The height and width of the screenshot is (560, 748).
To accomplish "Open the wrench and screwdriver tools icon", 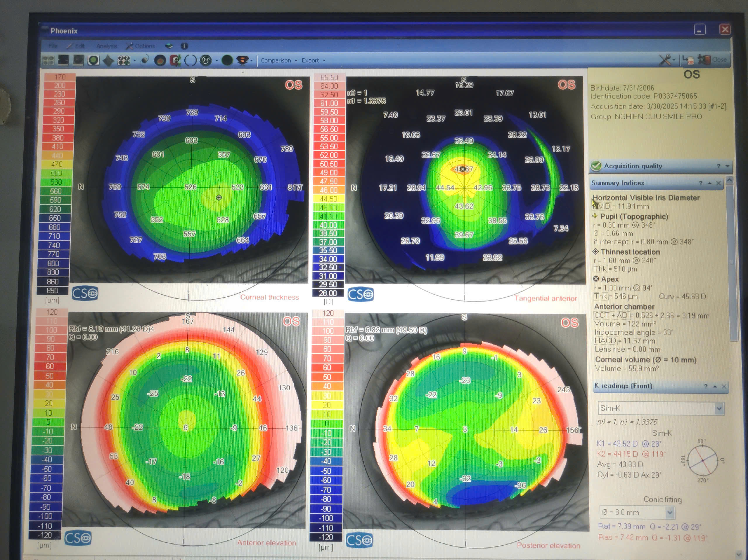I will pyautogui.click(x=665, y=60).
